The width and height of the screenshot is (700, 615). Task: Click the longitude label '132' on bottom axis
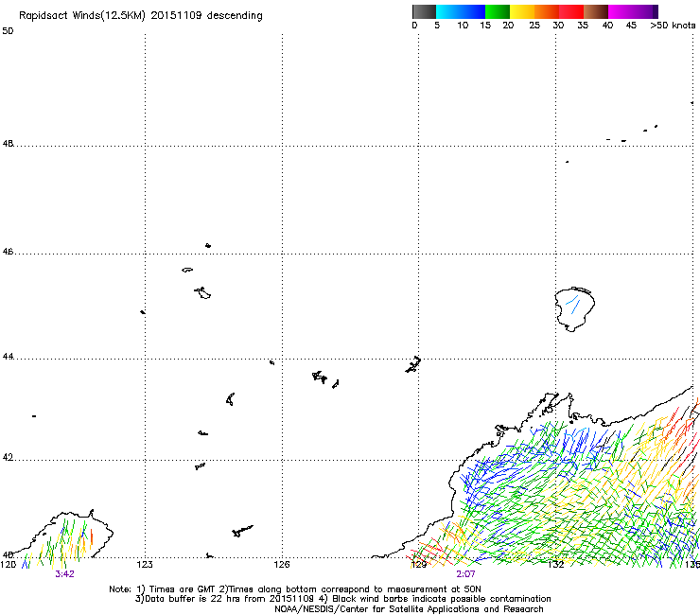tap(556, 565)
